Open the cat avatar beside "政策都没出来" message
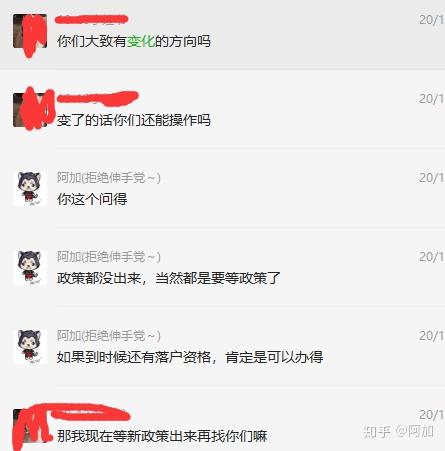This screenshot has height=451, width=445. pos(30,268)
